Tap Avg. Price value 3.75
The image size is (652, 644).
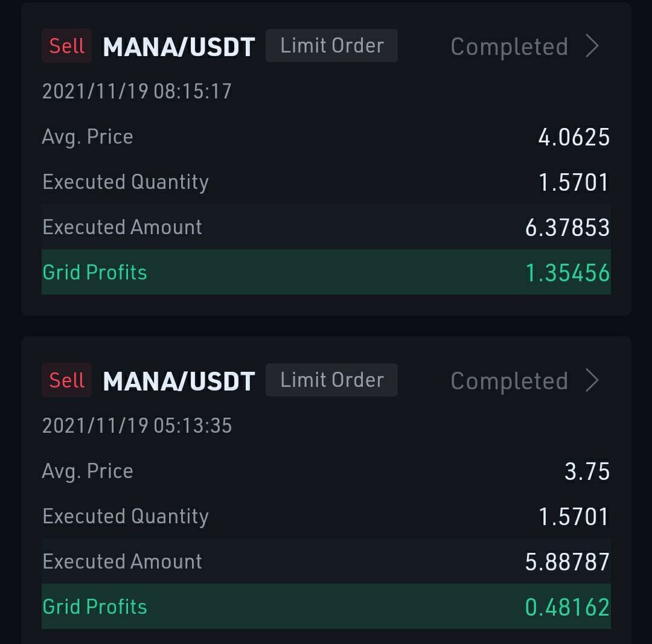pos(587,471)
